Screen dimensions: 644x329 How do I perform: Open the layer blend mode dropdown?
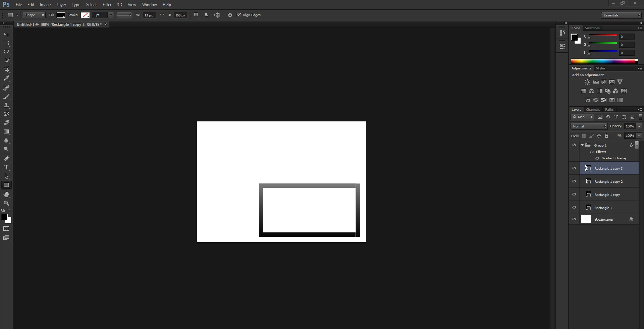click(589, 126)
